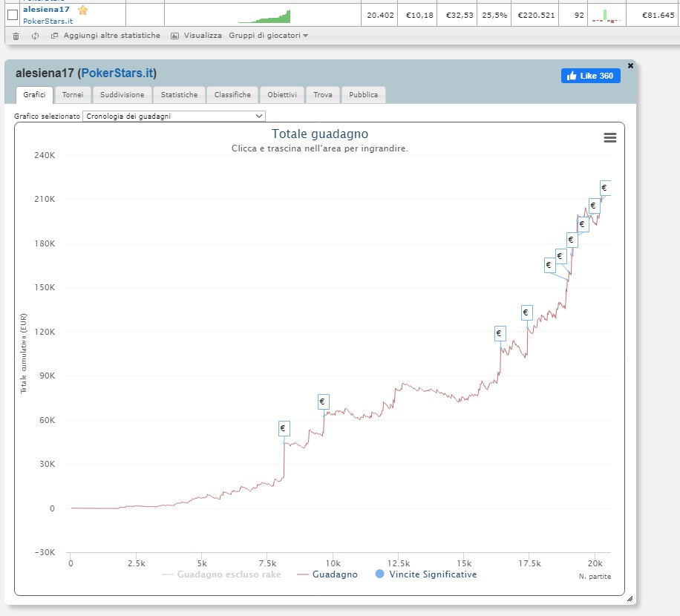Follow the PokerStars.it link under alesiena17 row
This screenshot has width=680, height=616.
[x=48, y=21]
